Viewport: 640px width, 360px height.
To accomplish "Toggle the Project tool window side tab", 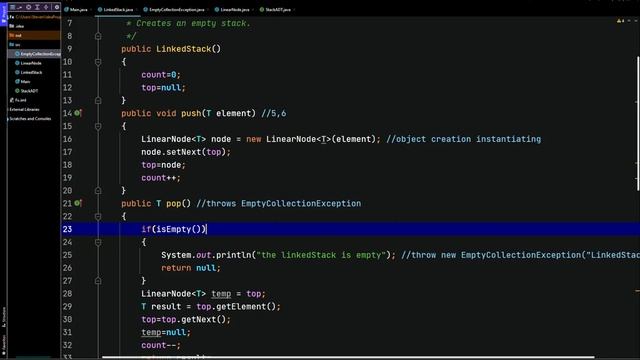I will coord(4,14).
